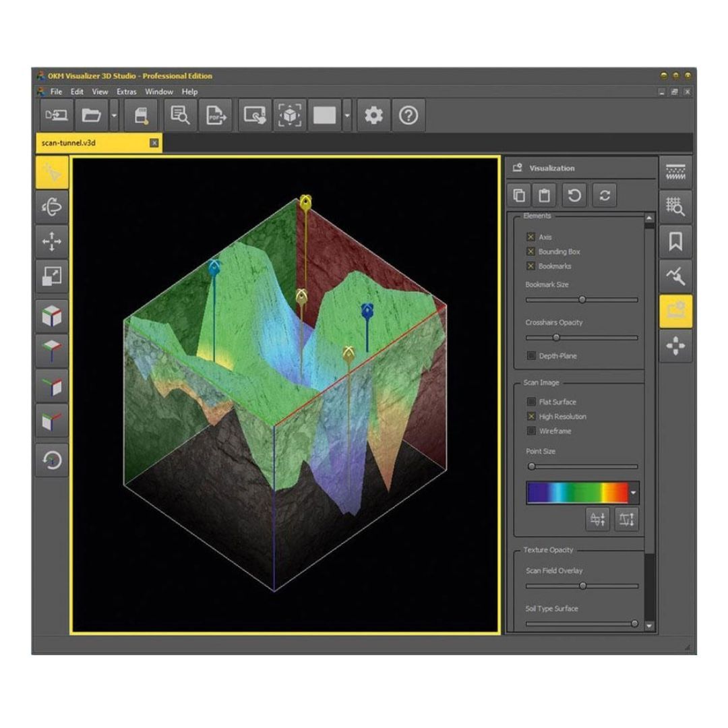The width and height of the screenshot is (728, 728).
Task: Click the refresh visualization button
Action: [605, 195]
